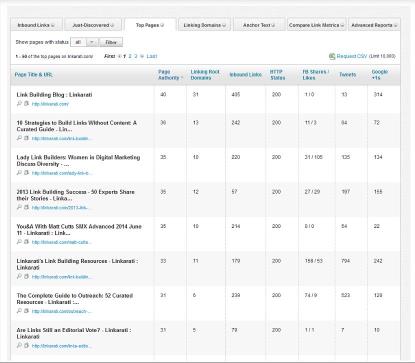Click the green CSV spreadsheet icon
This screenshot has width=415, height=363.
332,56
